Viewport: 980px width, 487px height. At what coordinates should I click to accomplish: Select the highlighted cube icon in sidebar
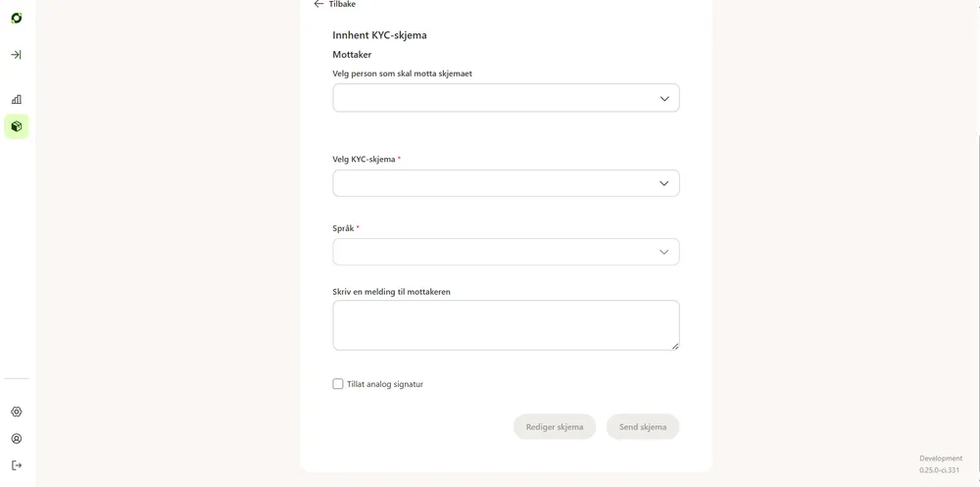coord(17,126)
